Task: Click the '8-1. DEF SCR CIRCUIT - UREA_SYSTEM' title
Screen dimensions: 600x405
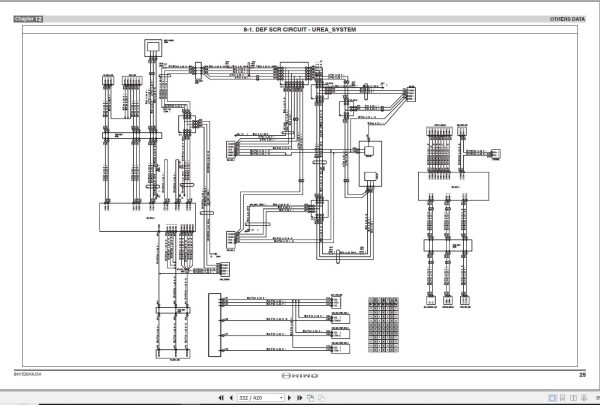Action: point(300,29)
